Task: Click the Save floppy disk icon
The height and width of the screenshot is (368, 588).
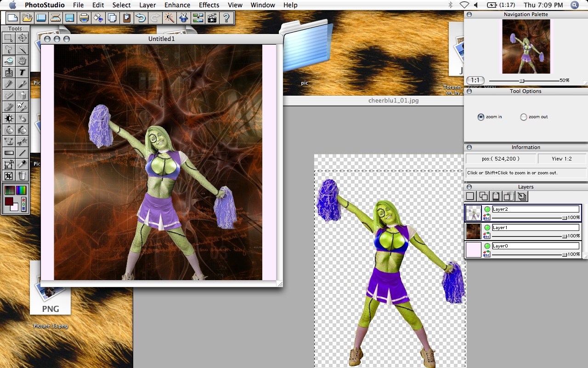Action: [x=69, y=18]
